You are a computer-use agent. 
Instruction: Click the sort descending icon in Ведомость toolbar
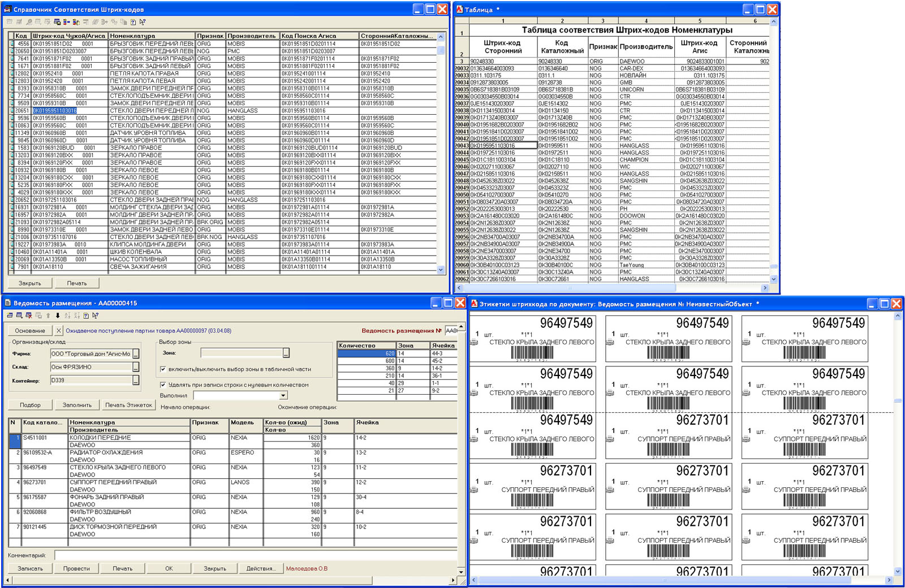(x=76, y=315)
